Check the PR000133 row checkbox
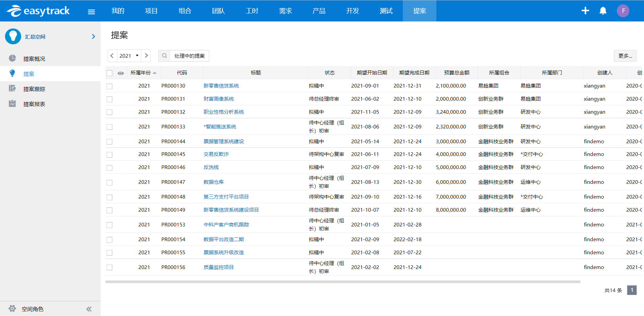 pos(110,127)
